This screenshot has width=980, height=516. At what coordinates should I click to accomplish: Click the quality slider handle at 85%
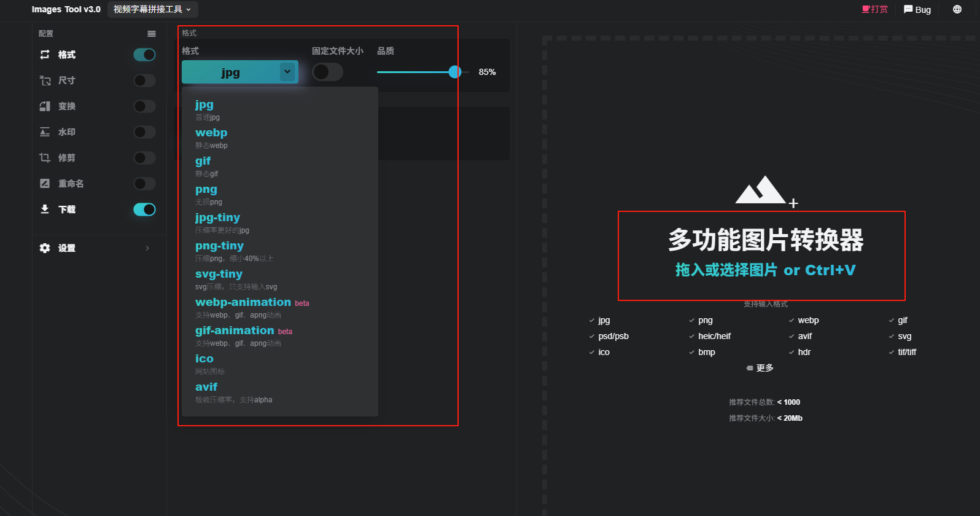click(x=454, y=72)
